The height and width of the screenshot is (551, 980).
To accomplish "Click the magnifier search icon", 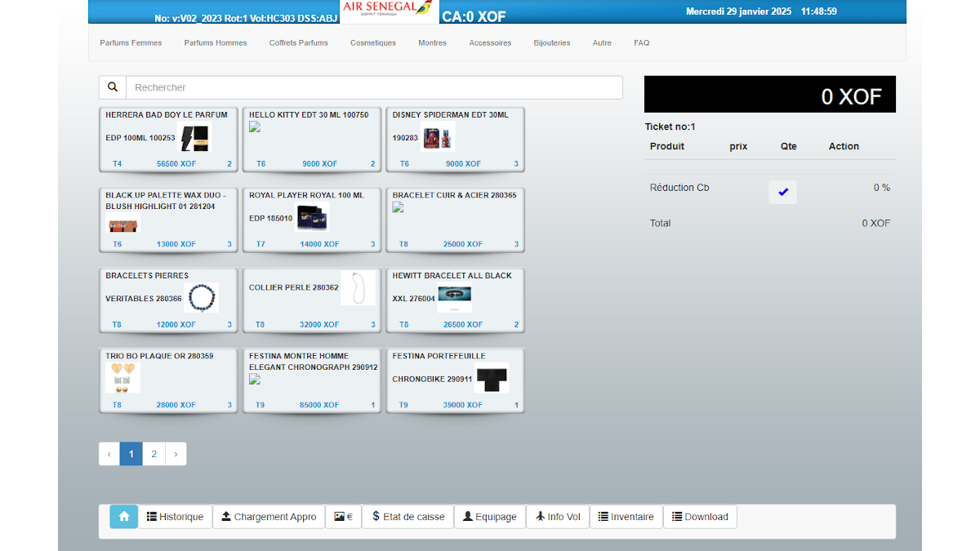I will [x=113, y=87].
